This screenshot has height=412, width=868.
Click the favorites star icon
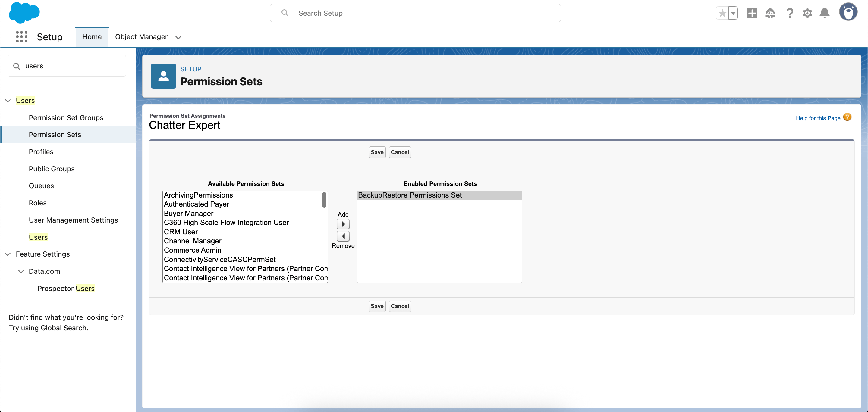(722, 13)
